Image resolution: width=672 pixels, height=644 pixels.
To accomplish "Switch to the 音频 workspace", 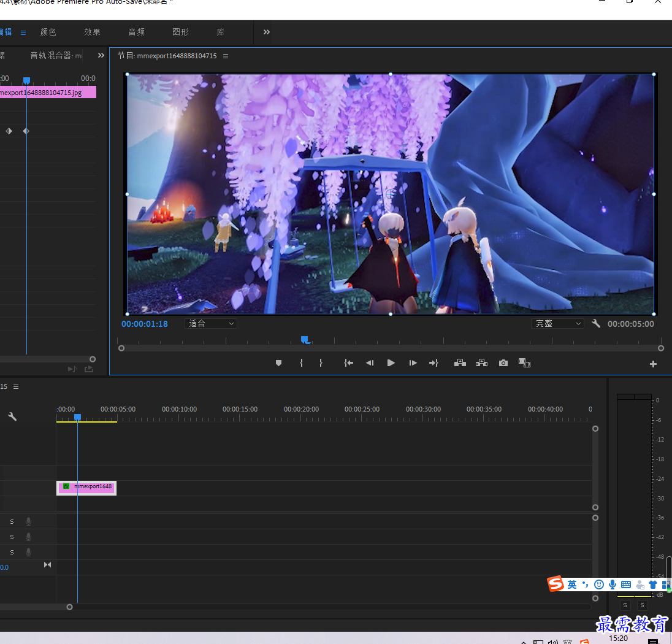I will (x=136, y=32).
